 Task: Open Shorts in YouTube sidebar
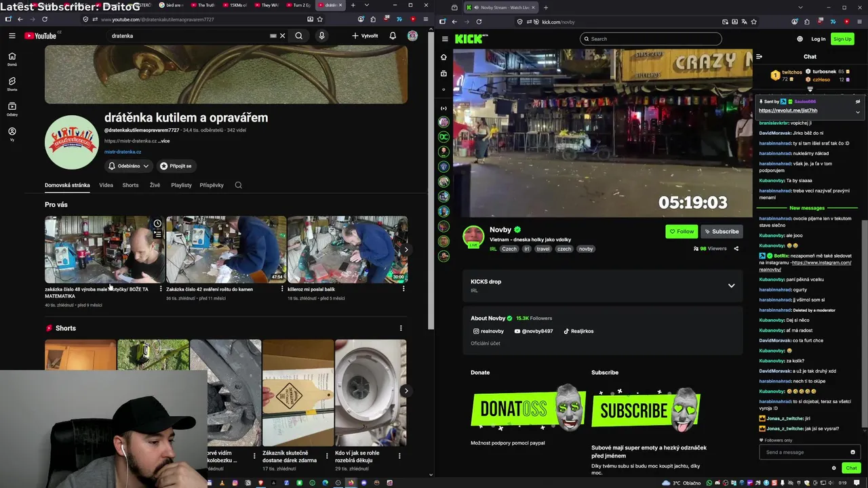tap(12, 84)
